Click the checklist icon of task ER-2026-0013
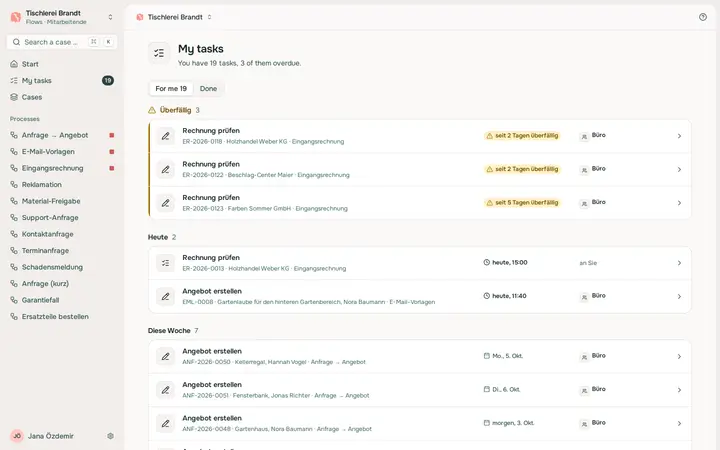 [165, 263]
